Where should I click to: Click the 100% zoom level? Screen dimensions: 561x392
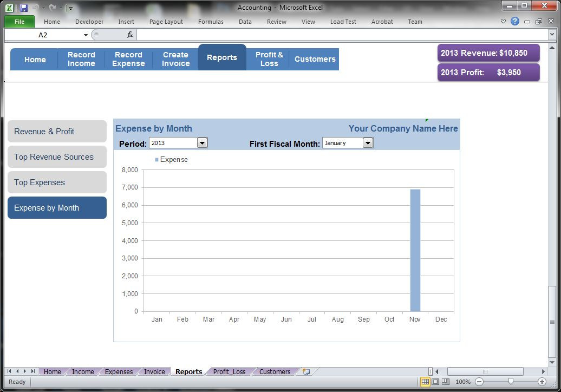(x=462, y=382)
